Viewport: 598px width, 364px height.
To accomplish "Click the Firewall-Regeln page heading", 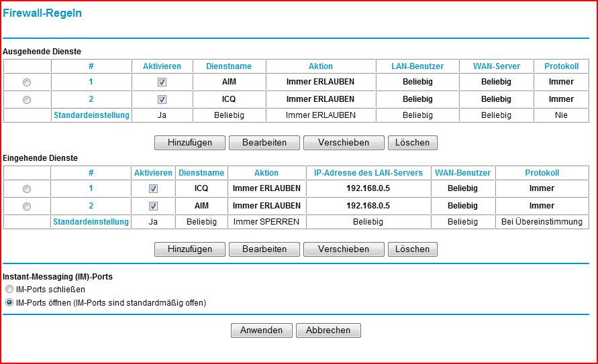I will 42,13.
